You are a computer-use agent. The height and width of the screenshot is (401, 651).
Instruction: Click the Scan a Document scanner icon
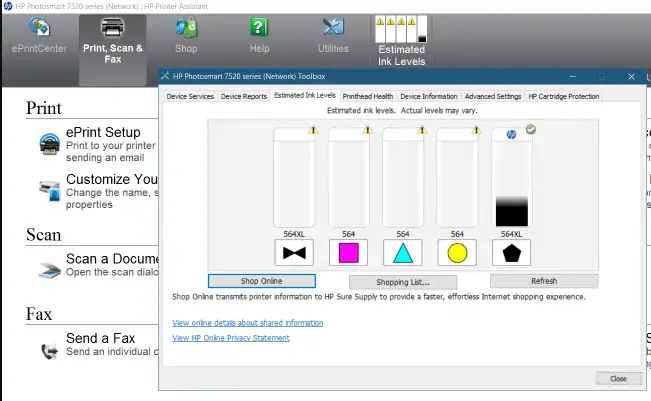tap(50, 270)
